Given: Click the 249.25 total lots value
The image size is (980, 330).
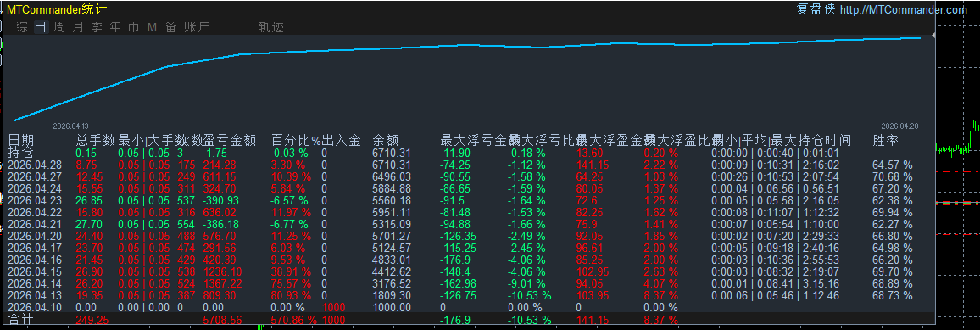Looking at the screenshot, I should pyautogui.click(x=92, y=320).
